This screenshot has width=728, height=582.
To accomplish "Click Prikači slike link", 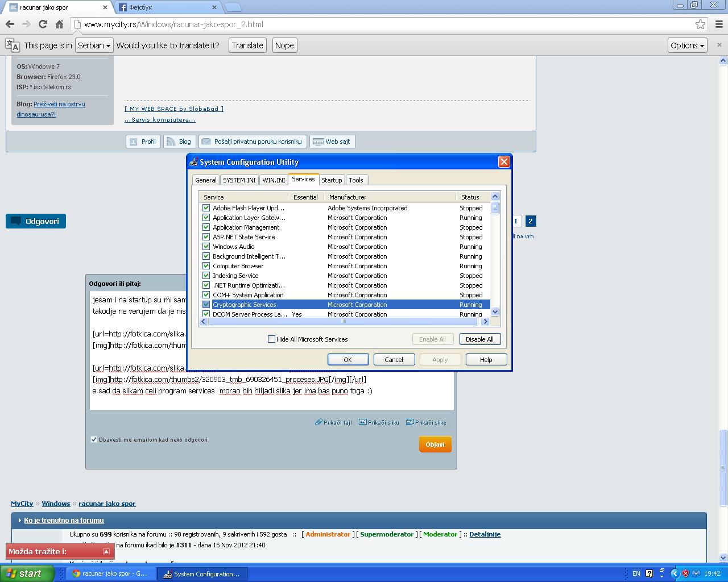I will click(x=426, y=422).
